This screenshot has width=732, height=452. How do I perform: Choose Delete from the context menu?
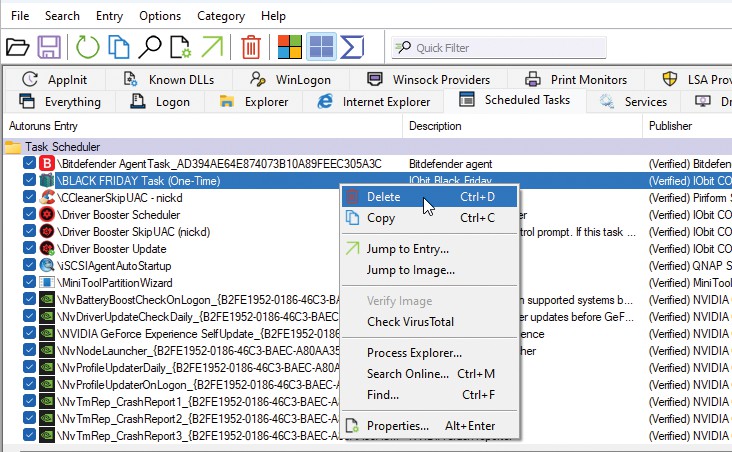pyautogui.click(x=429, y=197)
